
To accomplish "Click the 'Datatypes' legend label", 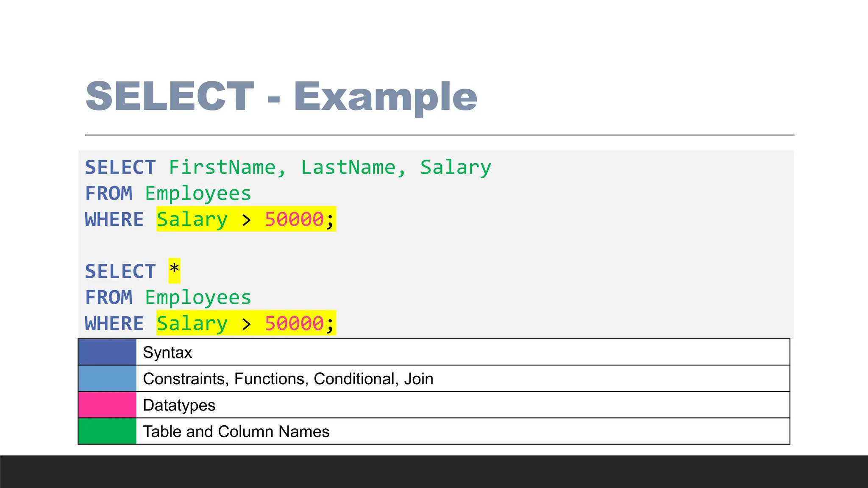I will point(179,405).
